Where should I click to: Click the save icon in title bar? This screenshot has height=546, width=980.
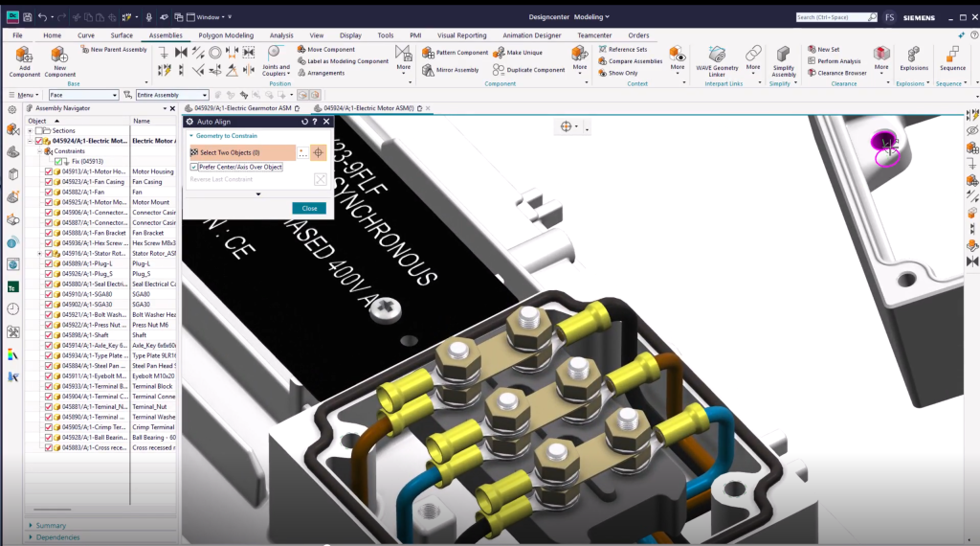(28, 17)
